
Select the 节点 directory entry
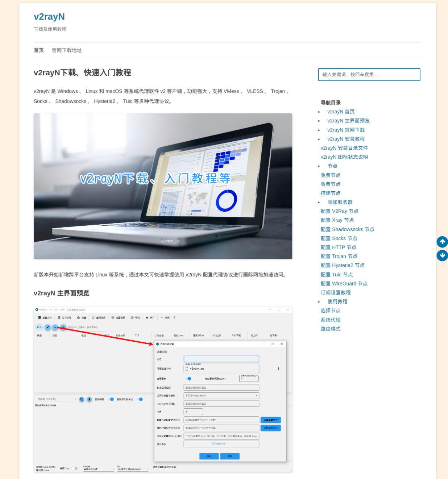coord(332,166)
